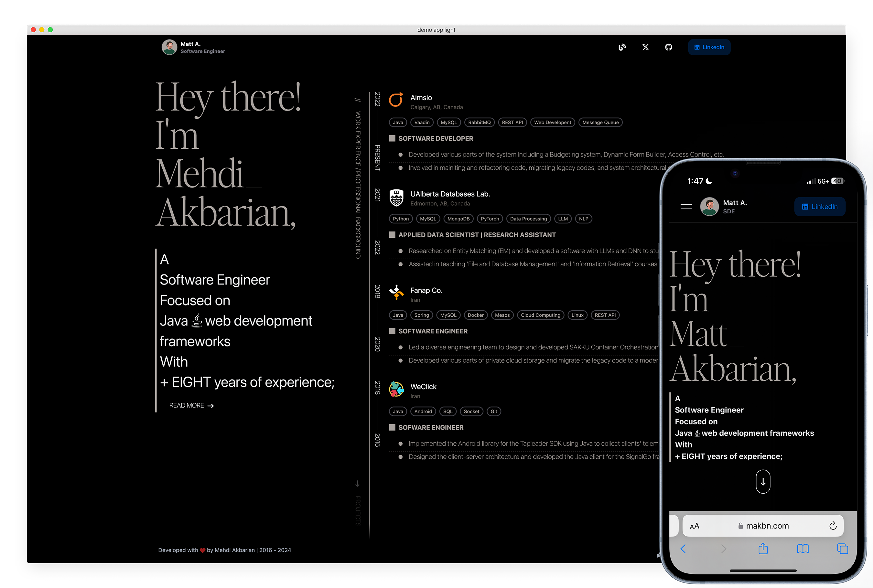Click the Read More link

[191, 405]
